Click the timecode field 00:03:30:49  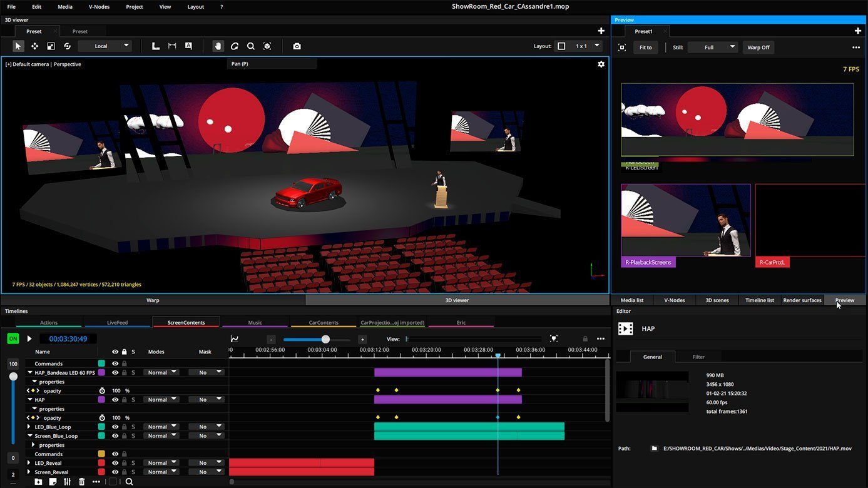tap(68, 338)
